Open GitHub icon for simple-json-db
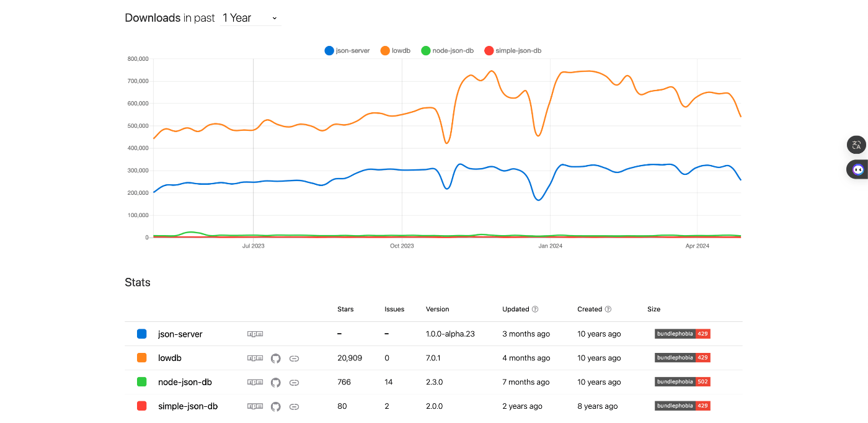This screenshot has height=423, width=868. [x=276, y=406]
